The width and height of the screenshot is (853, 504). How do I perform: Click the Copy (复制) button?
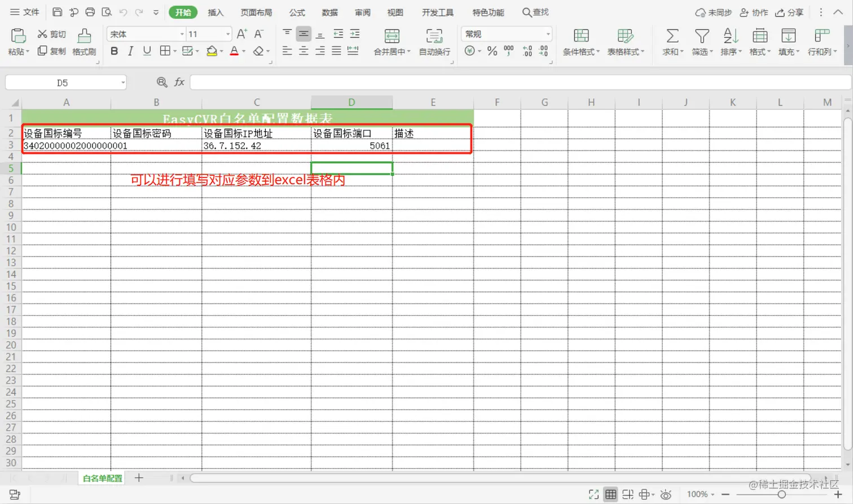tap(51, 51)
